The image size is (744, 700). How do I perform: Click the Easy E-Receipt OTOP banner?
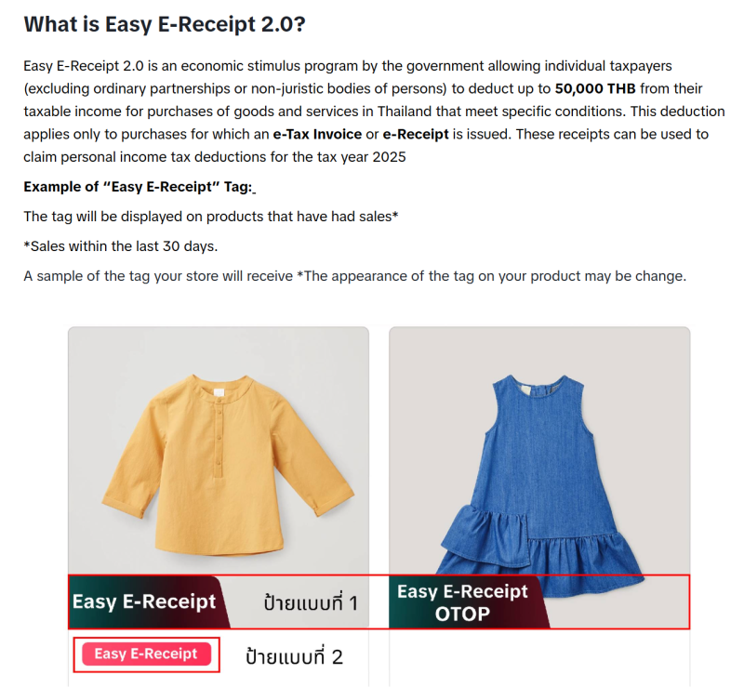coord(469,601)
